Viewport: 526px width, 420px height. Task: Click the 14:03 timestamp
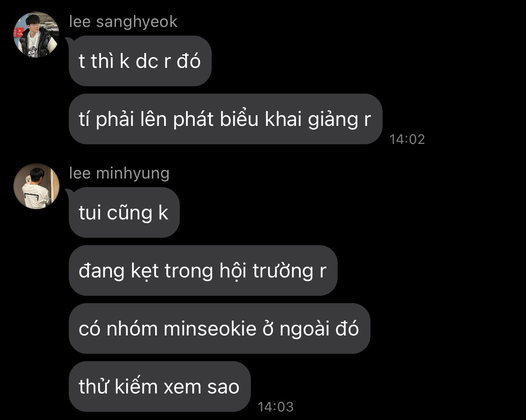[x=276, y=407]
